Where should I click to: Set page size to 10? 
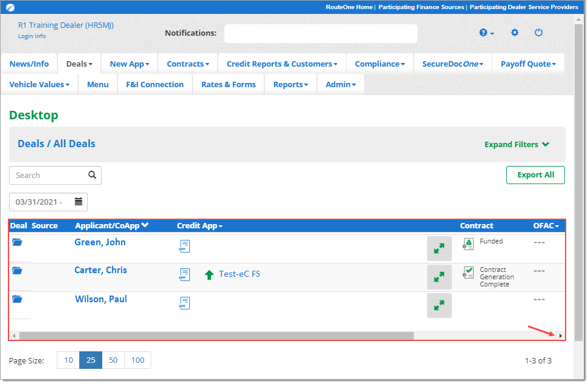point(68,360)
